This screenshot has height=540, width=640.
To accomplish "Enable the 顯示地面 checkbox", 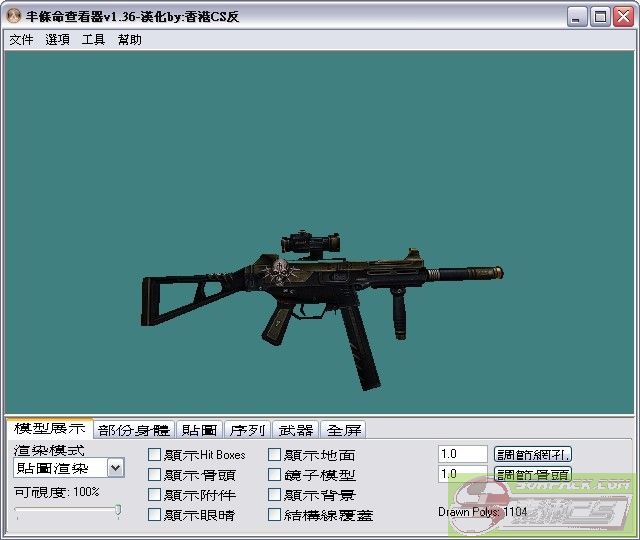I will [275, 455].
